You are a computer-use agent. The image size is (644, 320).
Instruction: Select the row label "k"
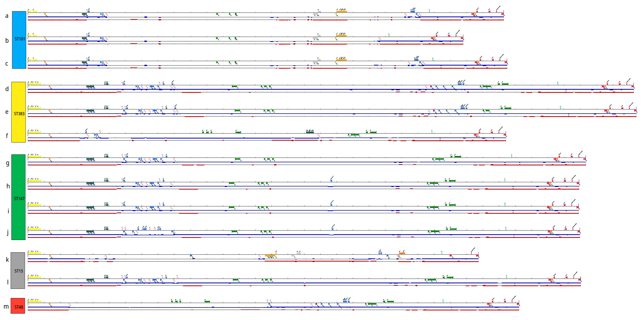coord(7,259)
